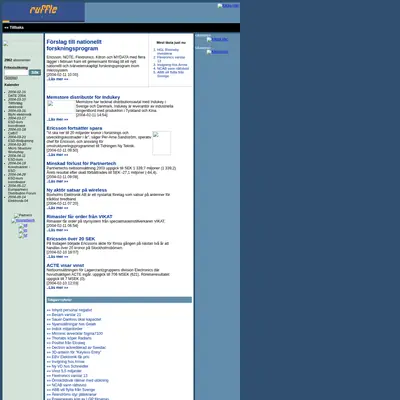Open calendar entry 2004-02-24

pyautogui.click(x=17, y=94)
